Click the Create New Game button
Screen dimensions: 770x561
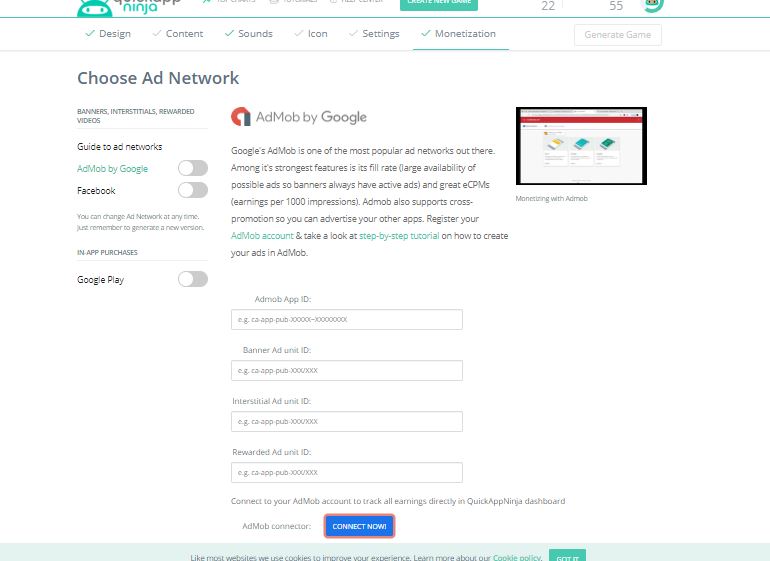[439, 4]
